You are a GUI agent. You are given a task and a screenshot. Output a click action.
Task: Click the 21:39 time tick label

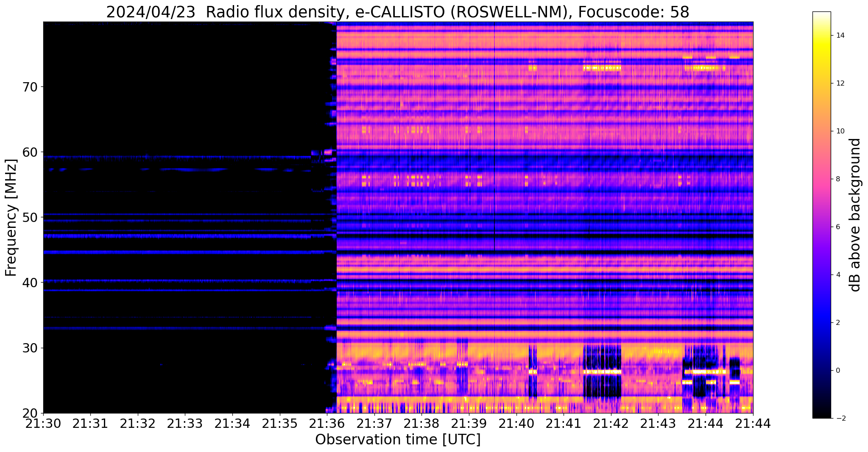pos(469,423)
